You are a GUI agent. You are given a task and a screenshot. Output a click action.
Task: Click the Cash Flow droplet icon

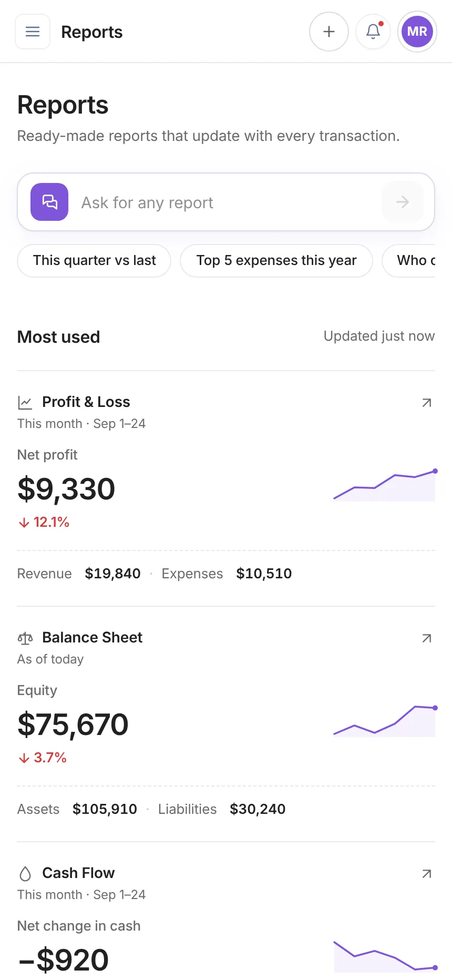[x=25, y=874]
